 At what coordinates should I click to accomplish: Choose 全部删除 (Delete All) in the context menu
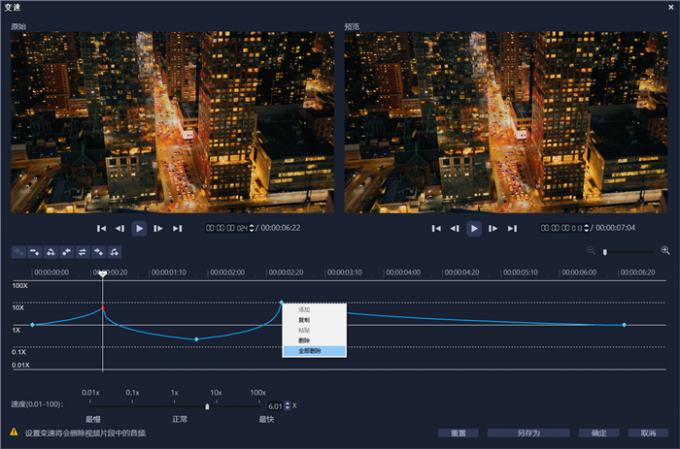click(314, 351)
